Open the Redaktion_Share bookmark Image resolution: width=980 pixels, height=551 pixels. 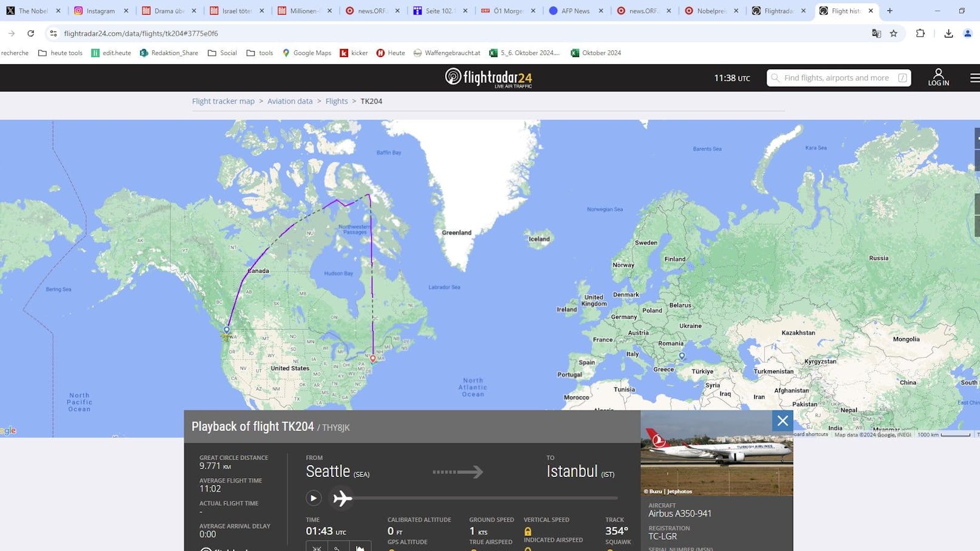click(169, 53)
